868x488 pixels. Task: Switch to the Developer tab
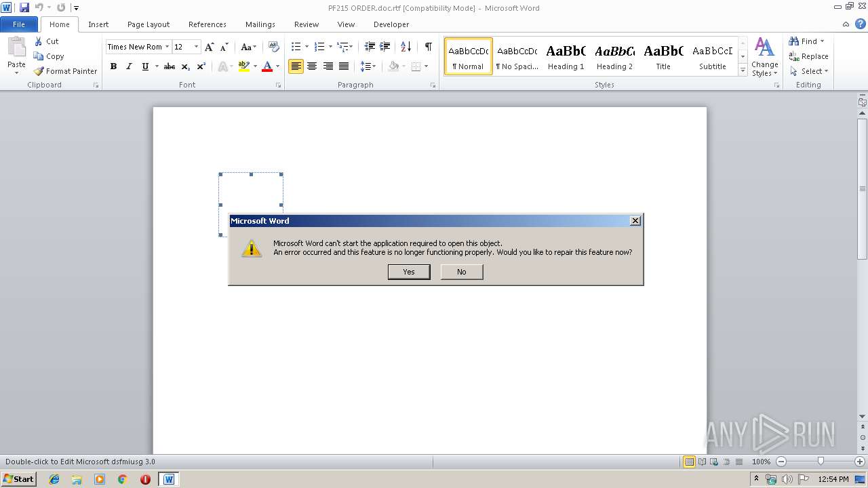[x=391, y=24]
